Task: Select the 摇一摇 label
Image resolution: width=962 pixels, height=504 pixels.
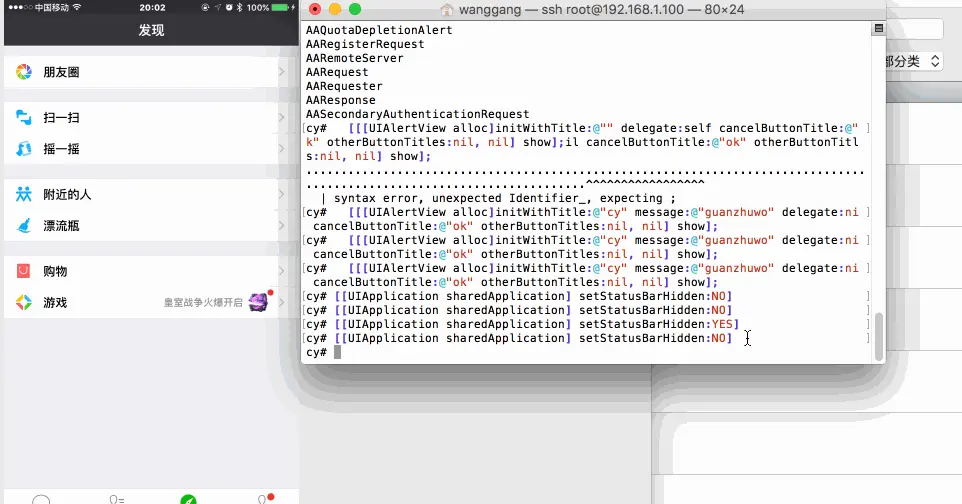Action: click(61, 149)
